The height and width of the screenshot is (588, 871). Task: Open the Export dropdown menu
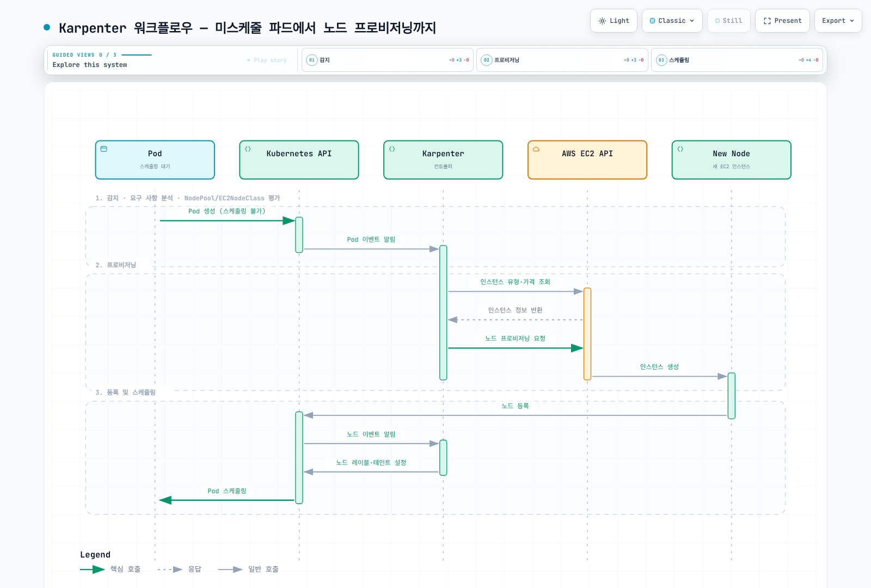click(x=838, y=21)
